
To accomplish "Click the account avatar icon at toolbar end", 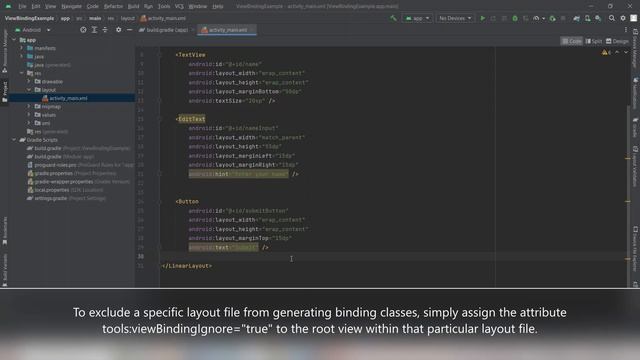I will point(633,18).
